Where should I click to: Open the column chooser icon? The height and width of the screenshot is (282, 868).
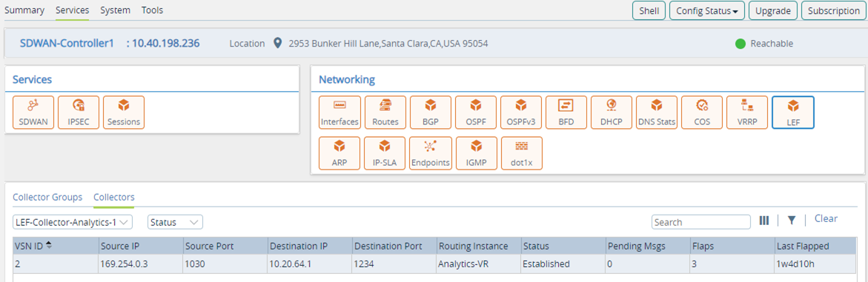[x=764, y=221]
